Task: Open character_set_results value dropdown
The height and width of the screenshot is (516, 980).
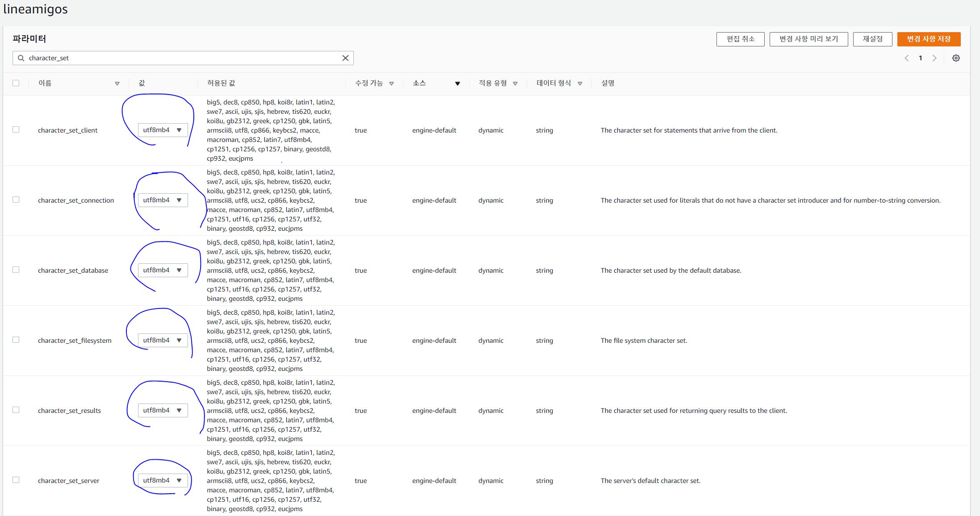Action: 163,410
